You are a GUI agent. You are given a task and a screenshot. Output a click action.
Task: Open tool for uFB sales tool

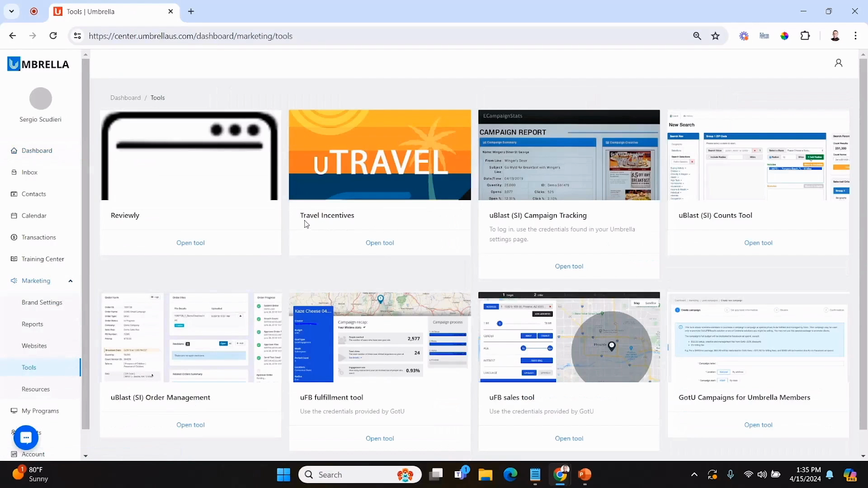[569, 439]
